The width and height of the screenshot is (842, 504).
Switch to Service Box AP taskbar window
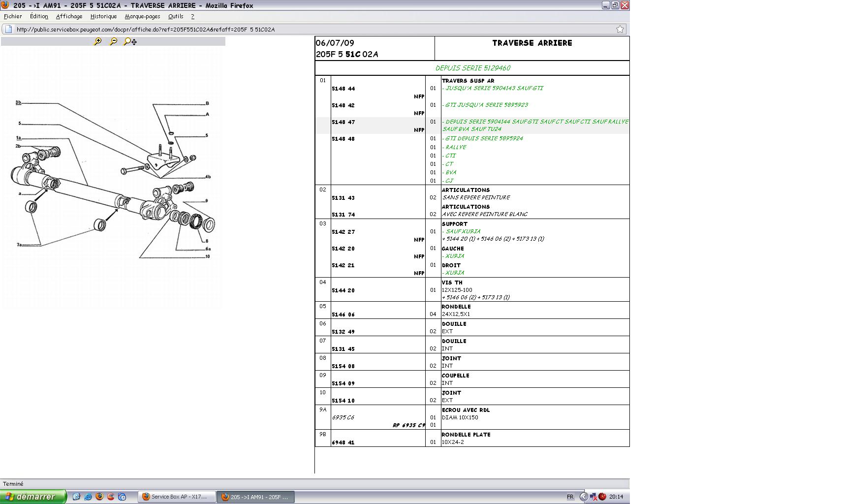click(177, 497)
